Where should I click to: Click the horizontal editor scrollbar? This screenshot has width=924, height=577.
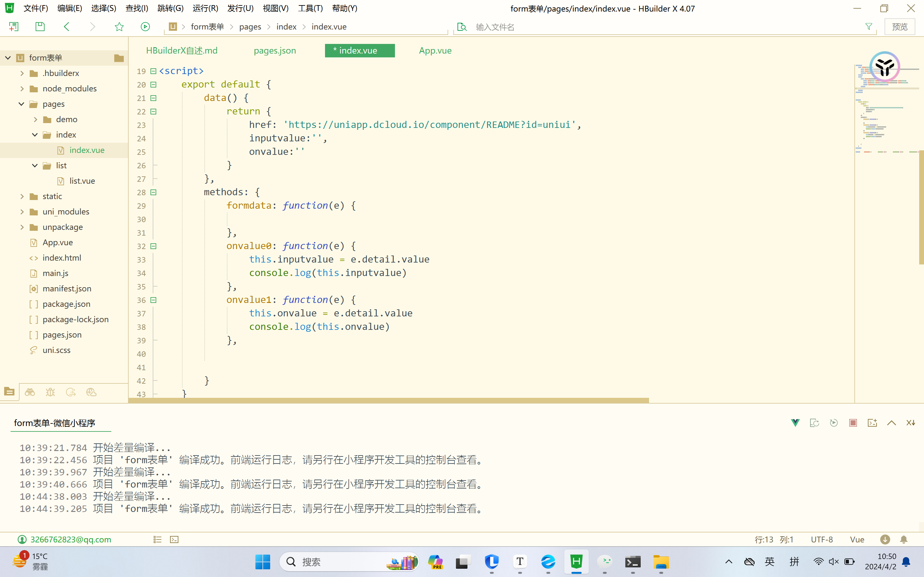pos(388,400)
